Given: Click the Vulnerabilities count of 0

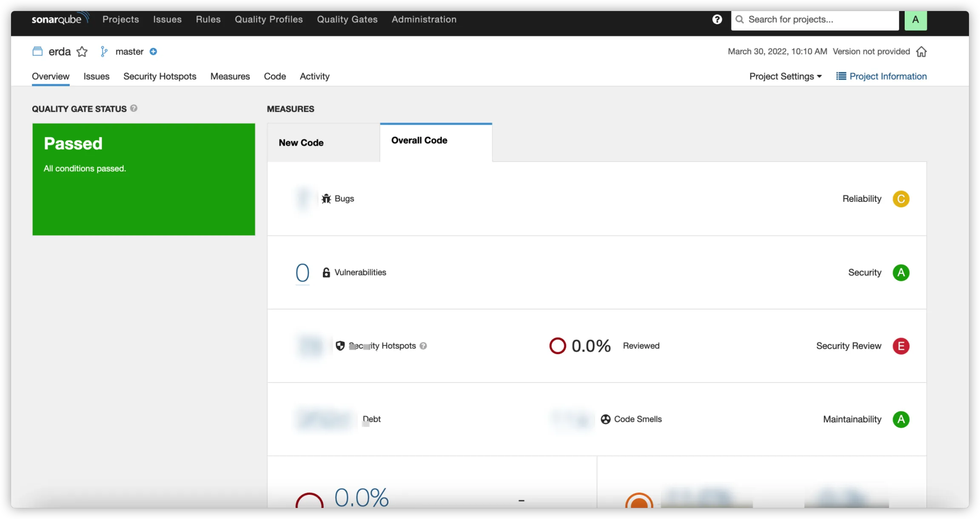Looking at the screenshot, I should click(x=302, y=272).
